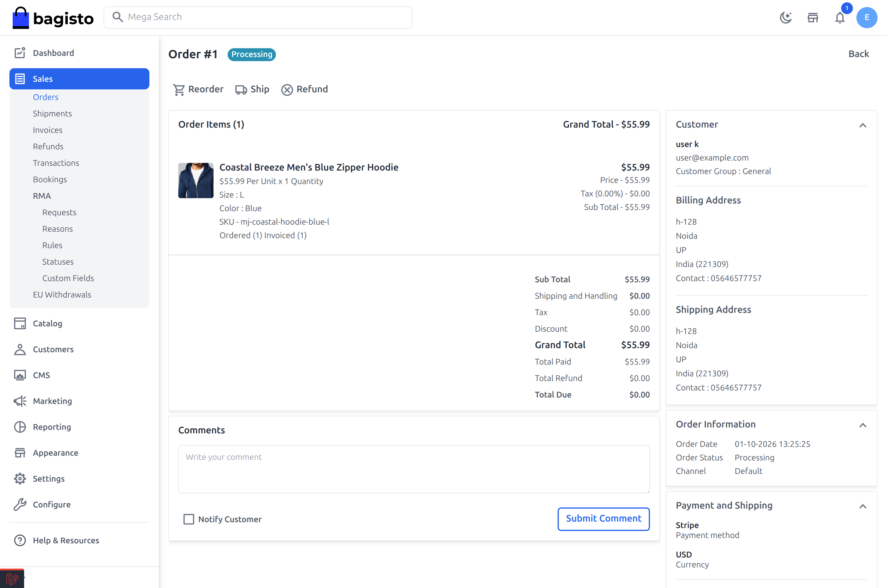Viewport: 887px width, 588px height.
Task: Click the Mega Search magnifier icon
Action: point(118,17)
